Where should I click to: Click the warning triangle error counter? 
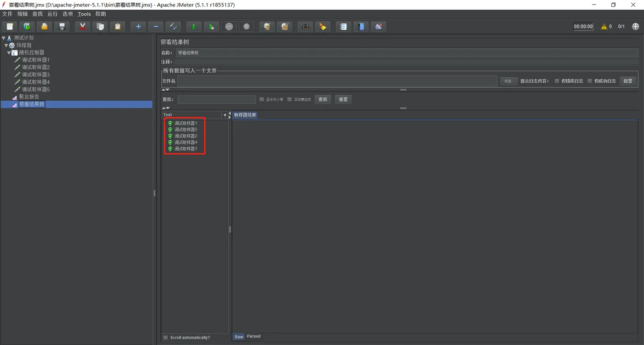pyautogui.click(x=604, y=27)
